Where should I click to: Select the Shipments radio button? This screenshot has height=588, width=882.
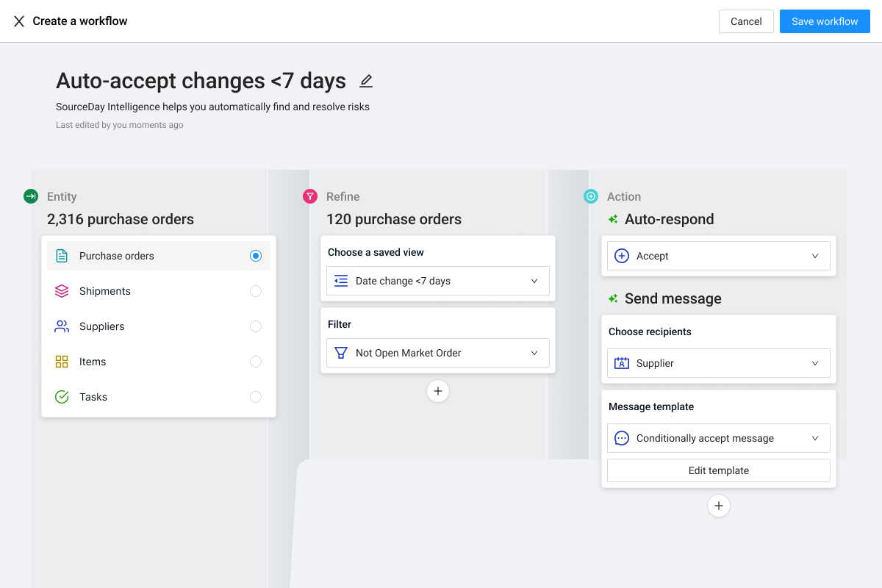256,291
